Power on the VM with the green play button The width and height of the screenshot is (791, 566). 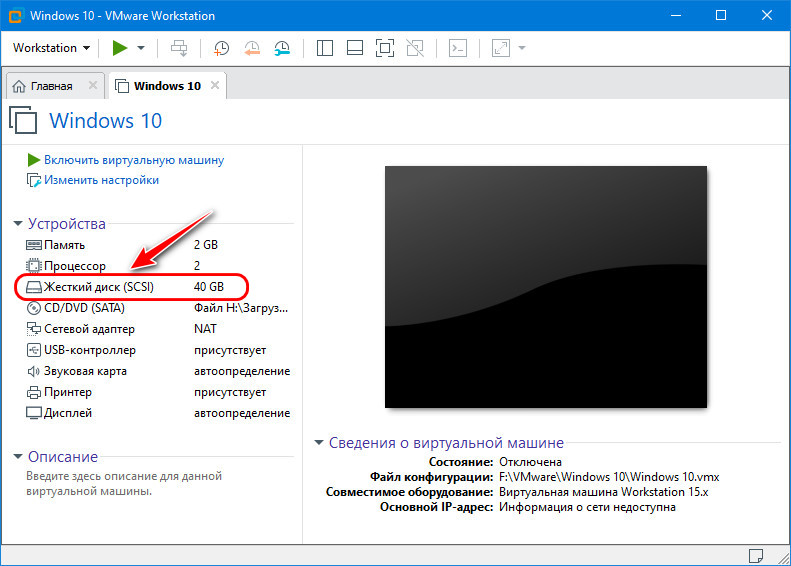point(120,48)
